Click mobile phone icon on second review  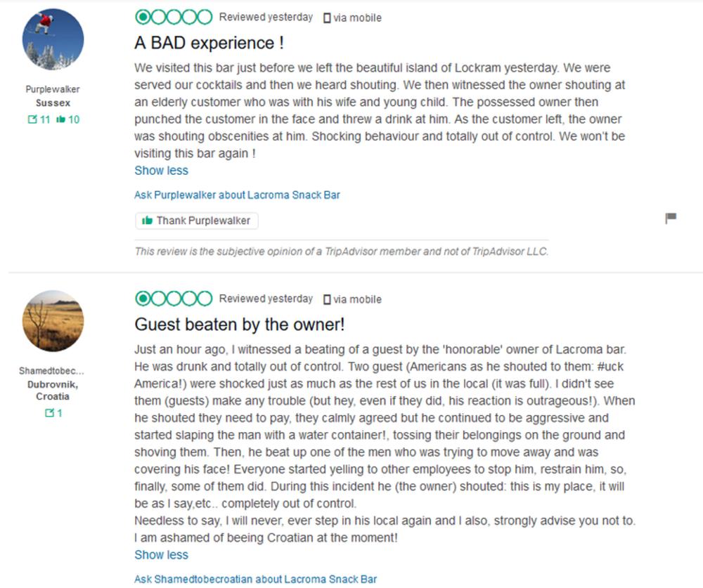tap(327, 300)
